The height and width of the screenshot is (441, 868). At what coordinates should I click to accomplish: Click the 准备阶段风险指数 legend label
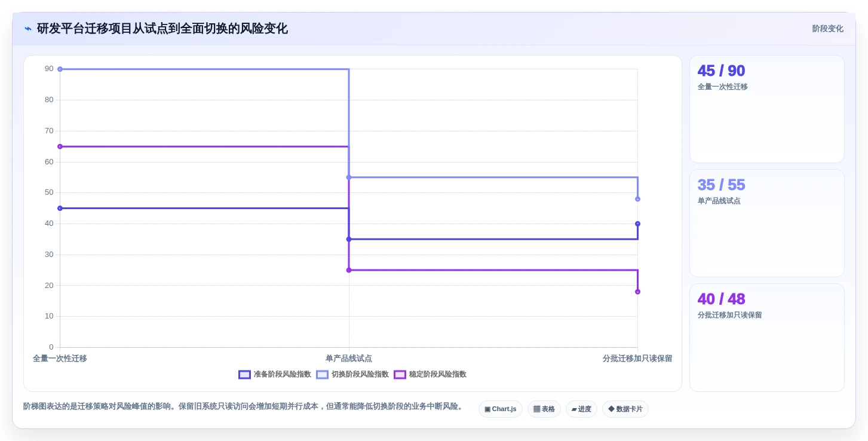tap(282, 375)
